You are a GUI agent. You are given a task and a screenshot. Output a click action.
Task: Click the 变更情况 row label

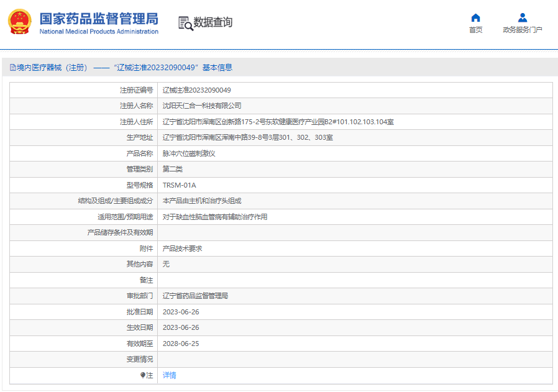click(139, 359)
